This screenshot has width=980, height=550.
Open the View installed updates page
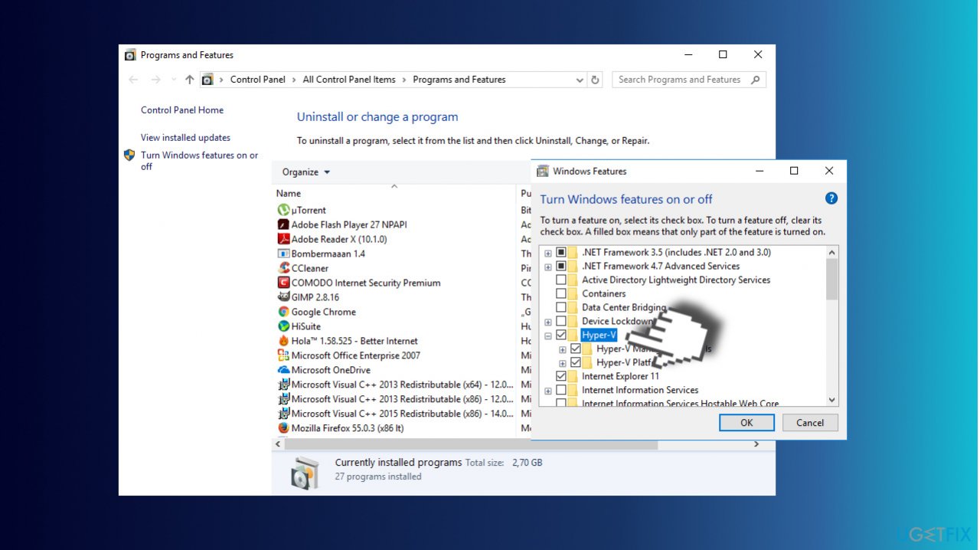pos(185,137)
